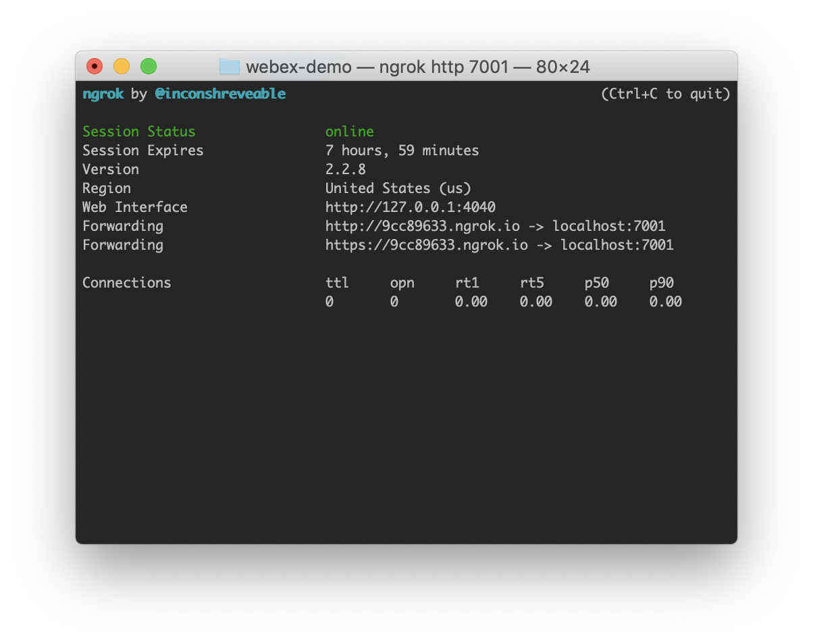813x644 pixels.
Task: Click the 'p50' column header
Action: pyautogui.click(x=597, y=284)
